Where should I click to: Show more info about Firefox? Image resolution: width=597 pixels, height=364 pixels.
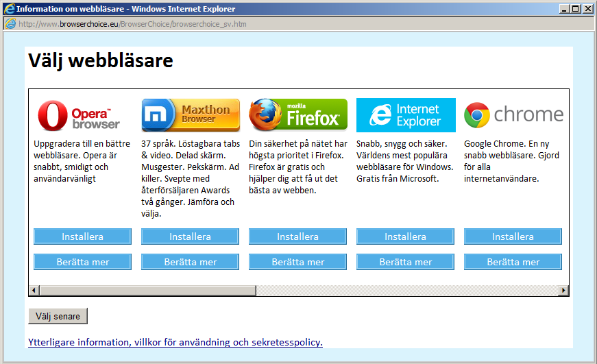coord(297,262)
